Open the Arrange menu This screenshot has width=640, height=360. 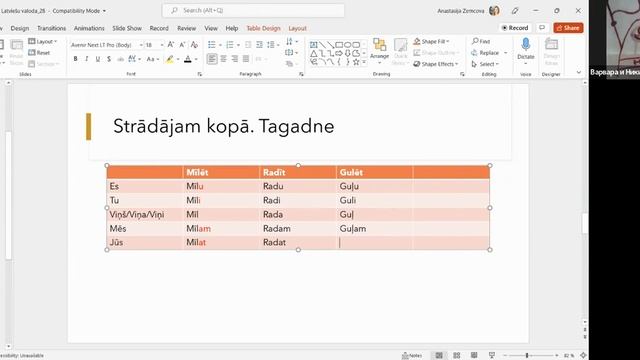(x=380, y=51)
